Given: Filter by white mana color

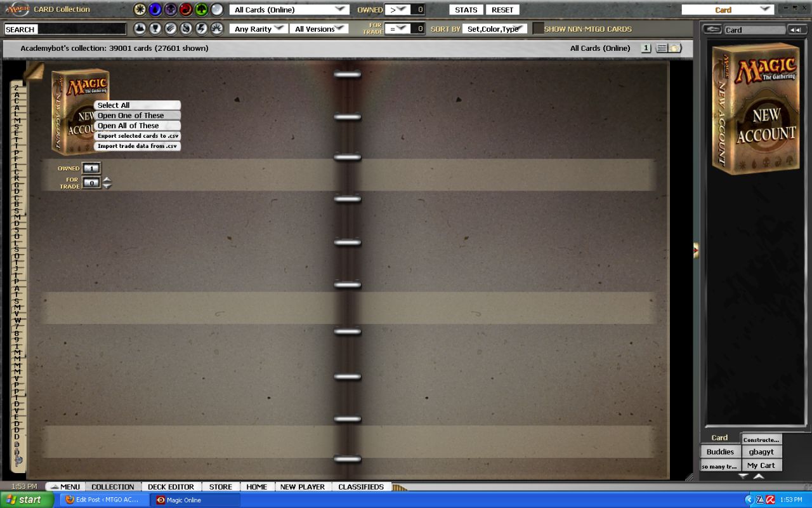Looking at the screenshot, I should point(140,10).
